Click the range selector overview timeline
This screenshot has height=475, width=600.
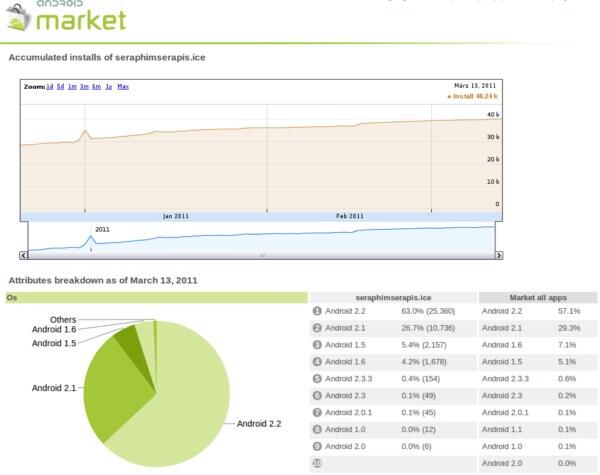262,240
